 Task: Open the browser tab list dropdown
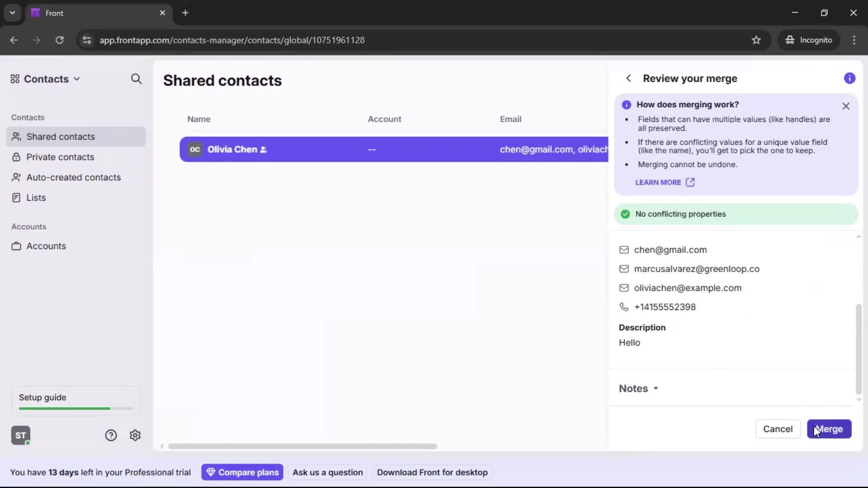(x=12, y=13)
